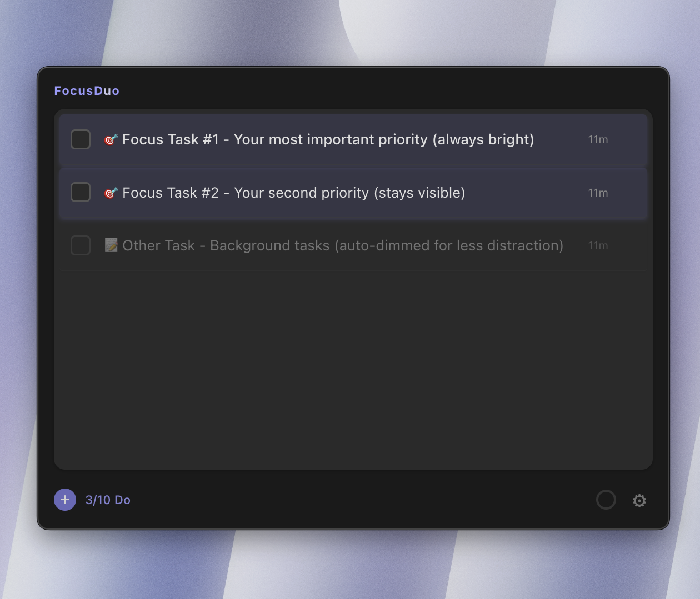700x599 pixels.
Task: Select the Focus Task #1 title text
Action: pos(328,139)
